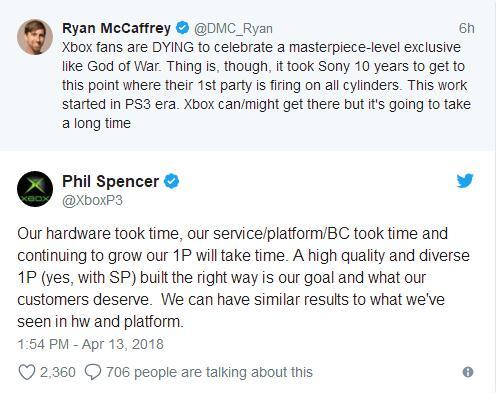Click Phil Spencer's verified checkmark badge
The image size is (497, 393).
pyautogui.click(x=172, y=182)
